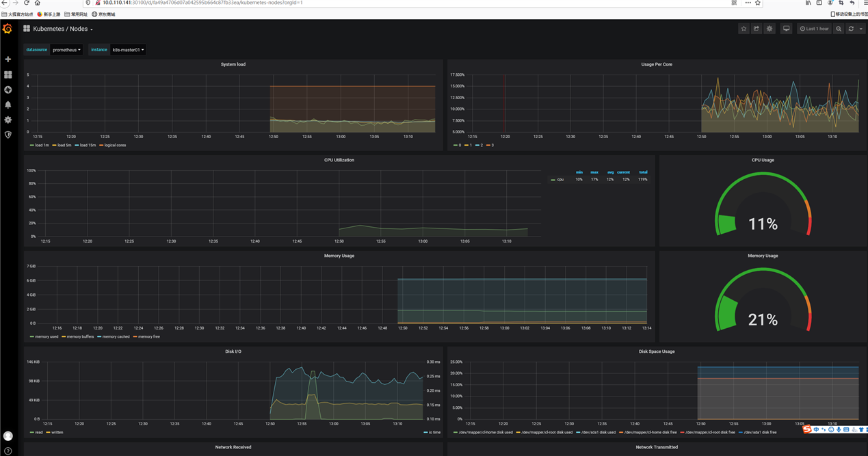Open 常用网址 bookmark folder

76,14
